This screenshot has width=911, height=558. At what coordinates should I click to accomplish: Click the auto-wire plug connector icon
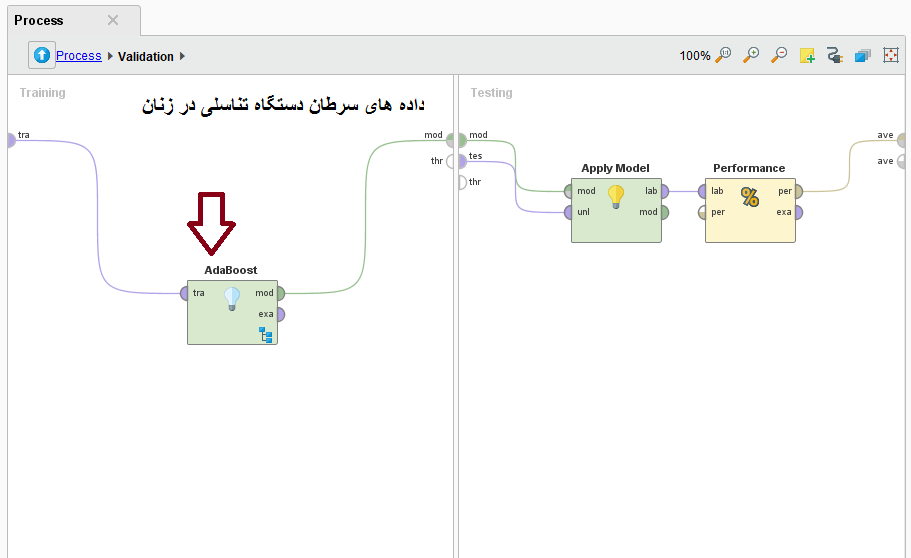tap(835, 56)
